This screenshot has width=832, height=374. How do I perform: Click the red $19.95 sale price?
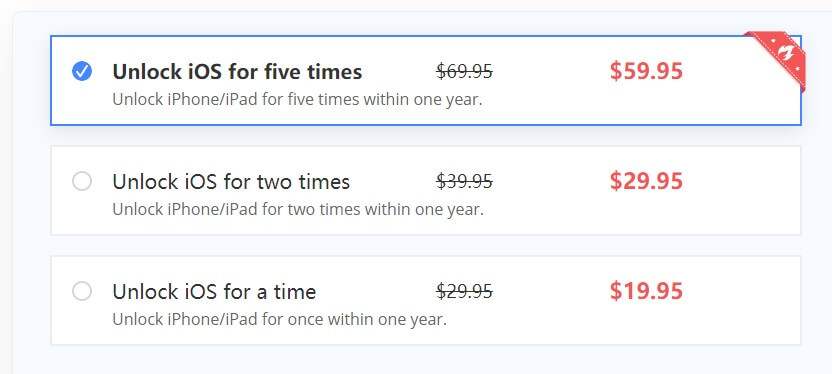[646, 291]
